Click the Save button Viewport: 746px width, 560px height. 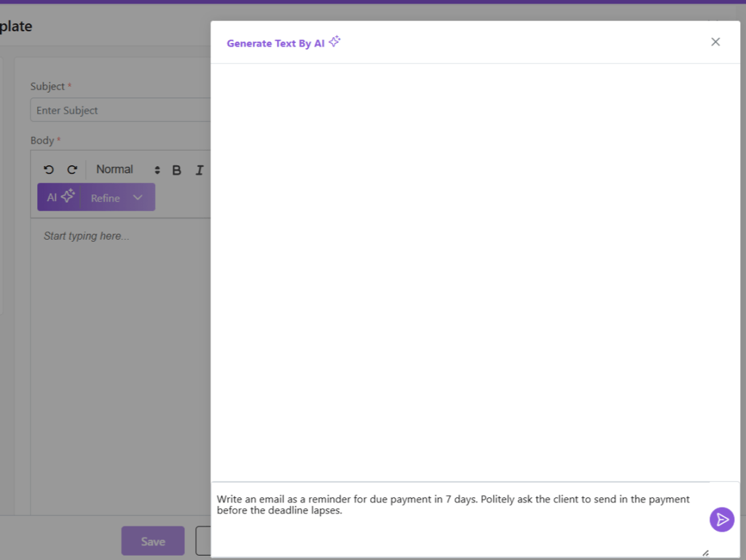(153, 541)
